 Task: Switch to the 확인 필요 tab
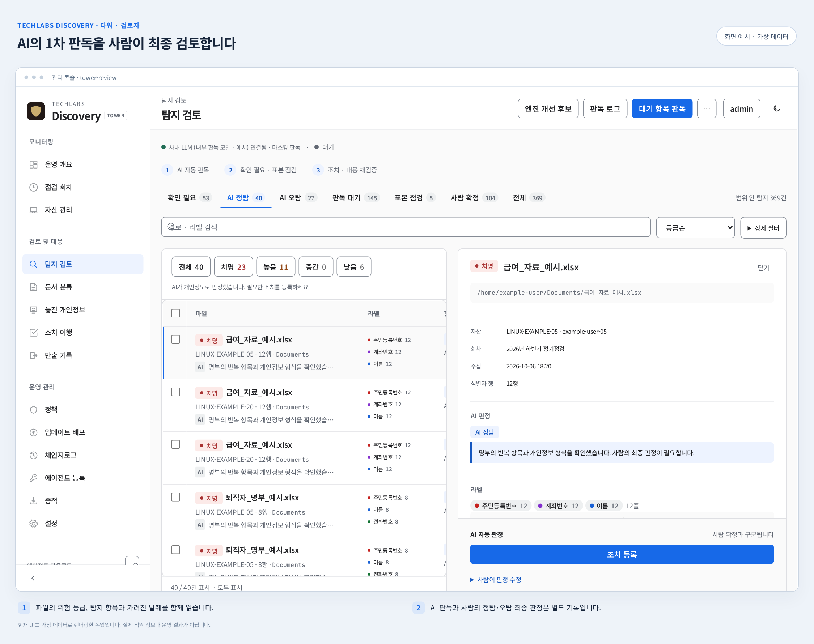[x=190, y=197]
